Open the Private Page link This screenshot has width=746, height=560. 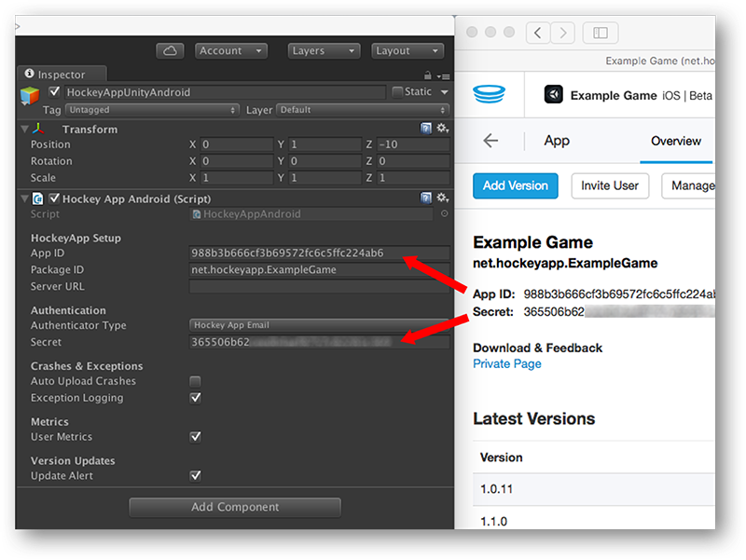(507, 363)
